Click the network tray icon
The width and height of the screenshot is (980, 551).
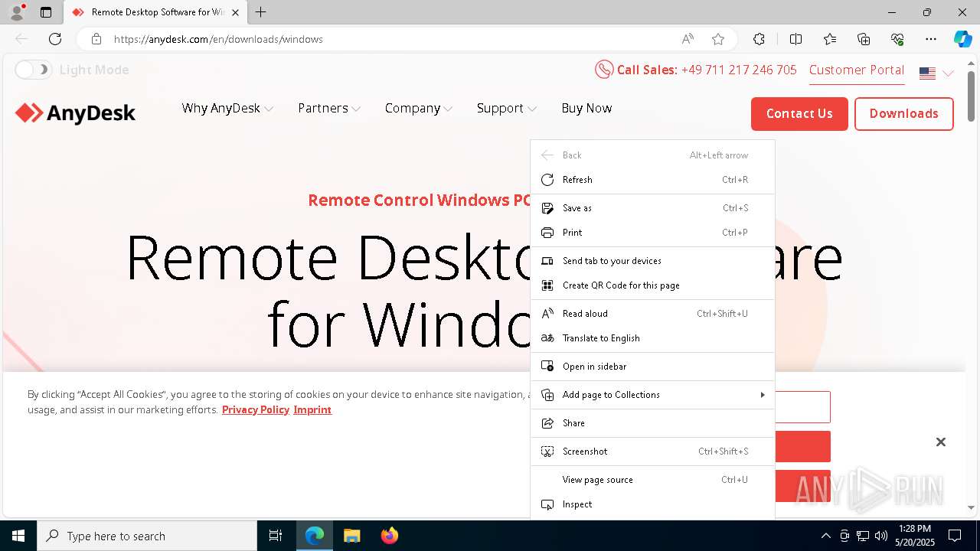click(863, 536)
